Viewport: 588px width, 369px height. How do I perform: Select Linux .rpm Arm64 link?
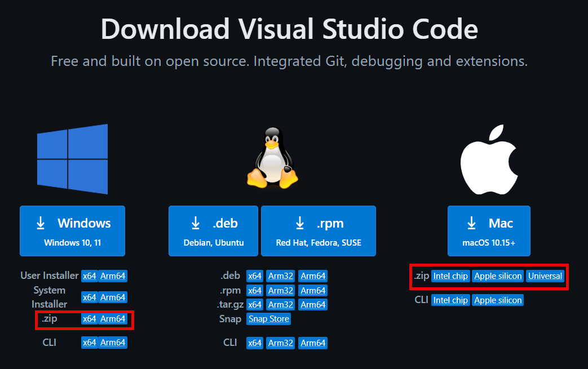point(313,291)
